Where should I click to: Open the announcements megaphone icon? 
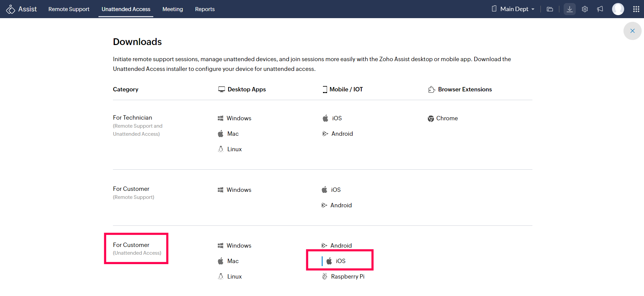point(600,9)
